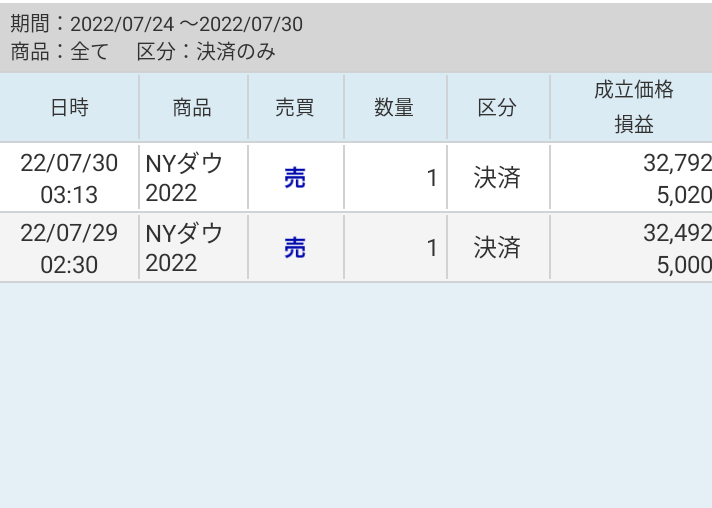The width and height of the screenshot is (712, 508).
Task: Click the 成立価格 header label
Action: click(634, 91)
